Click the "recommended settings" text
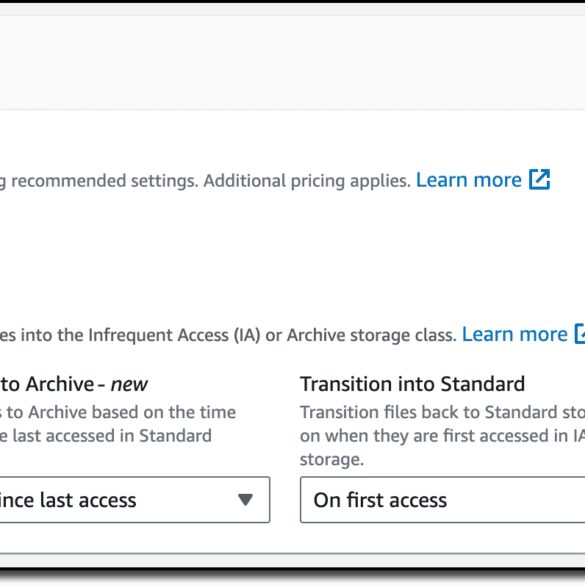Image resolution: width=585 pixels, height=585 pixels. pos(104,181)
